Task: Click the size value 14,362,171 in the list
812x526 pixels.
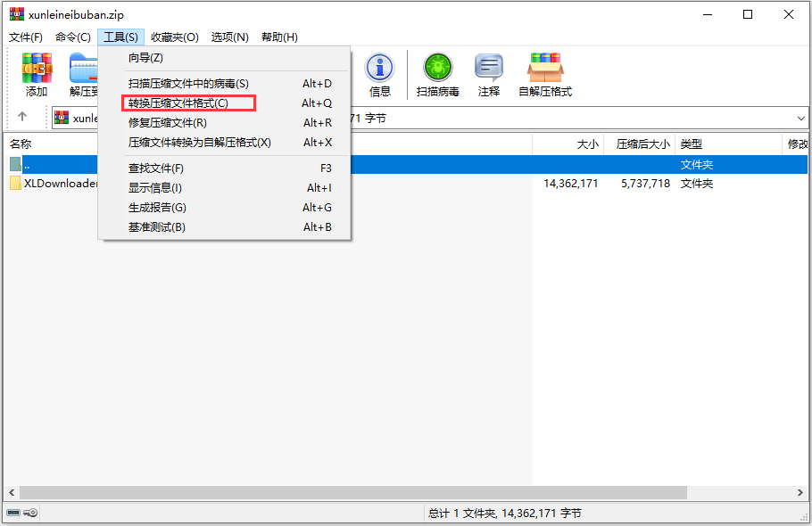Action: click(571, 183)
